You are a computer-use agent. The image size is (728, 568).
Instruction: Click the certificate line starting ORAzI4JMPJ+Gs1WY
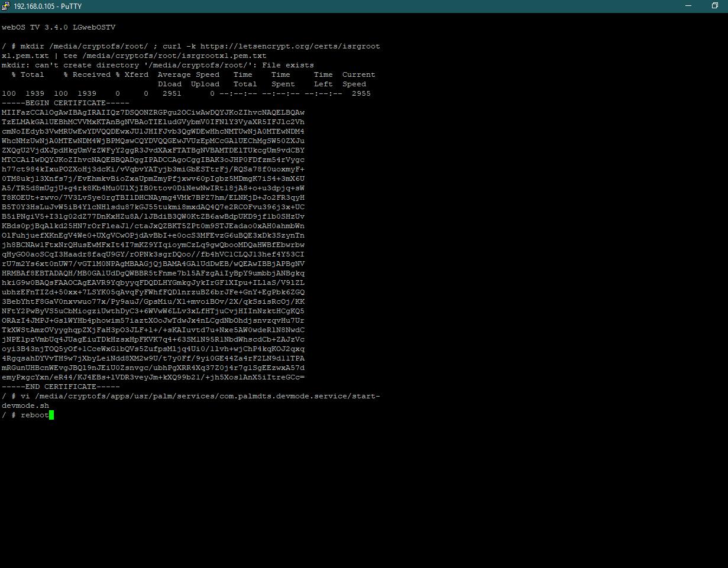point(153,320)
